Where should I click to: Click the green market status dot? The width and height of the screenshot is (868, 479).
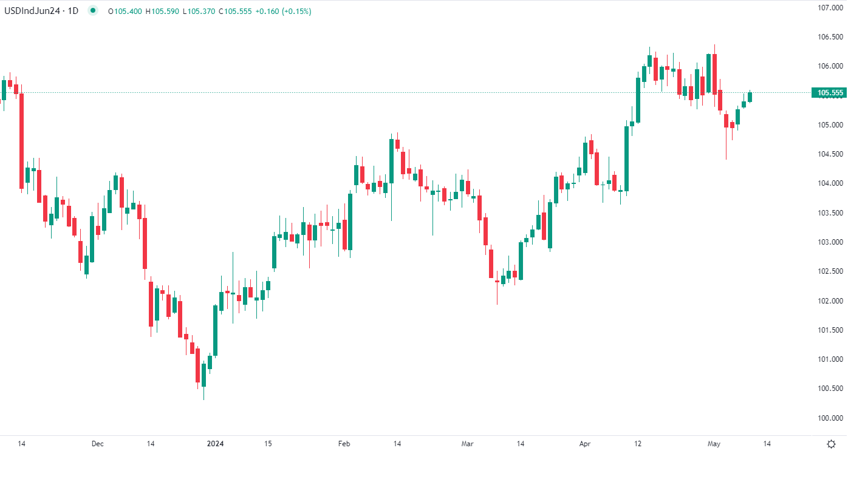92,10
